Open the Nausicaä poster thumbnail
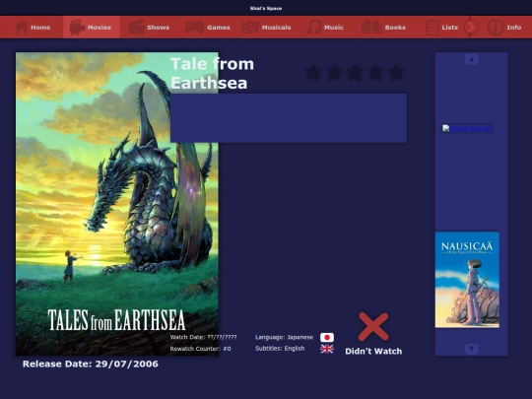 coord(467,280)
